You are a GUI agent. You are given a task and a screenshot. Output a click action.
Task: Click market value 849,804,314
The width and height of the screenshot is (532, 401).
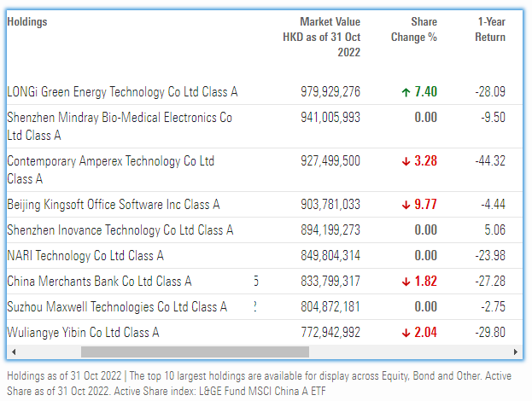click(x=330, y=256)
